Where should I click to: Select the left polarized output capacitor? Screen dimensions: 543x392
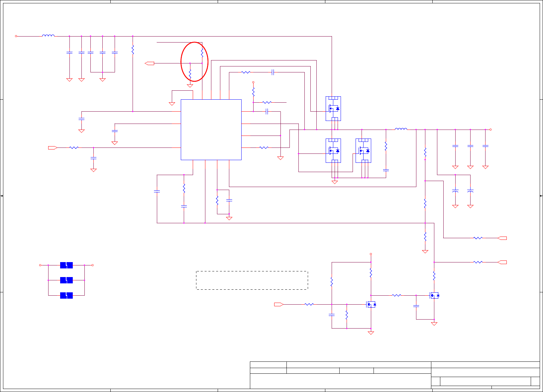(455, 191)
